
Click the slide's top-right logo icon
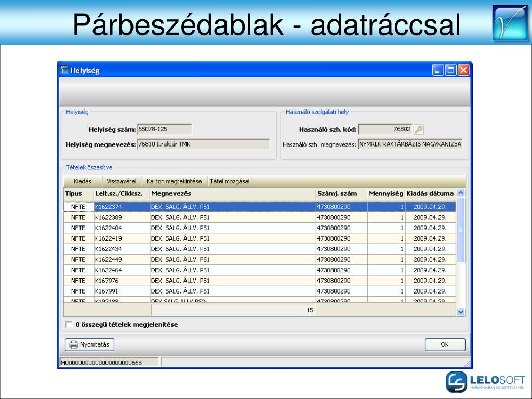(x=510, y=23)
